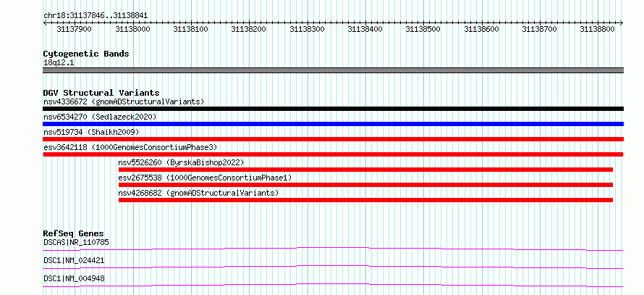Screen dimensions: 644x295
Task: Click the gray 18q12.1 cytogenetic band
Action: pos(333,70)
